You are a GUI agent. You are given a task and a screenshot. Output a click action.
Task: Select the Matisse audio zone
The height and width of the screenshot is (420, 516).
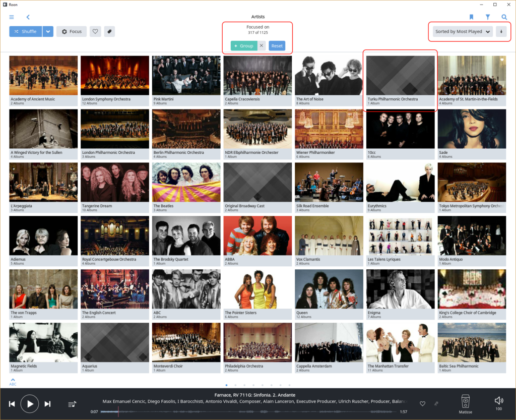coord(465,404)
